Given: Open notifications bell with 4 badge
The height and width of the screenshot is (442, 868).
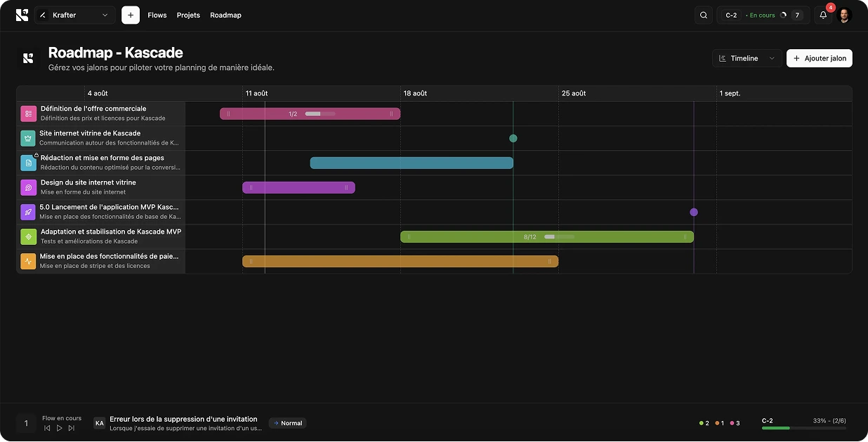Looking at the screenshot, I should (823, 15).
